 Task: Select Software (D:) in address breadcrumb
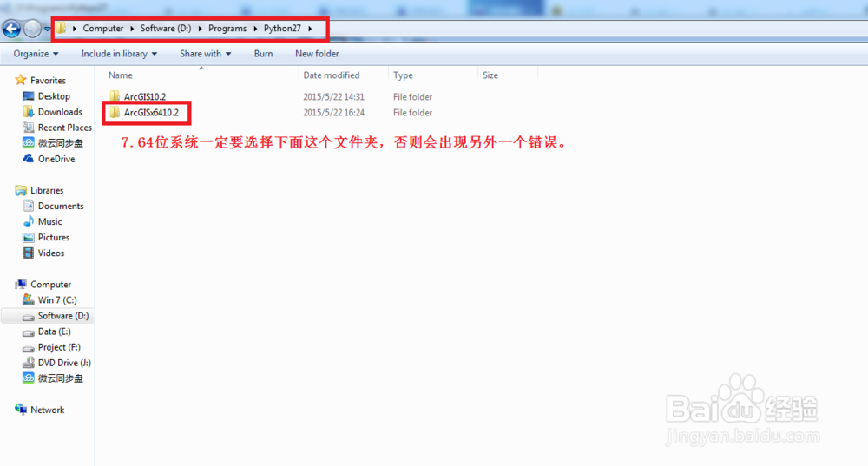pyautogui.click(x=166, y=29)
